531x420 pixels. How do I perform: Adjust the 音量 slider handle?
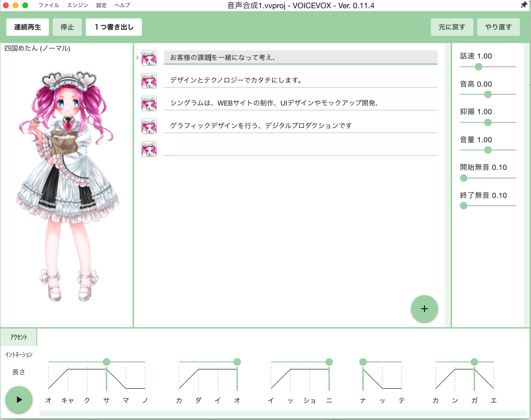click(488, 150)
